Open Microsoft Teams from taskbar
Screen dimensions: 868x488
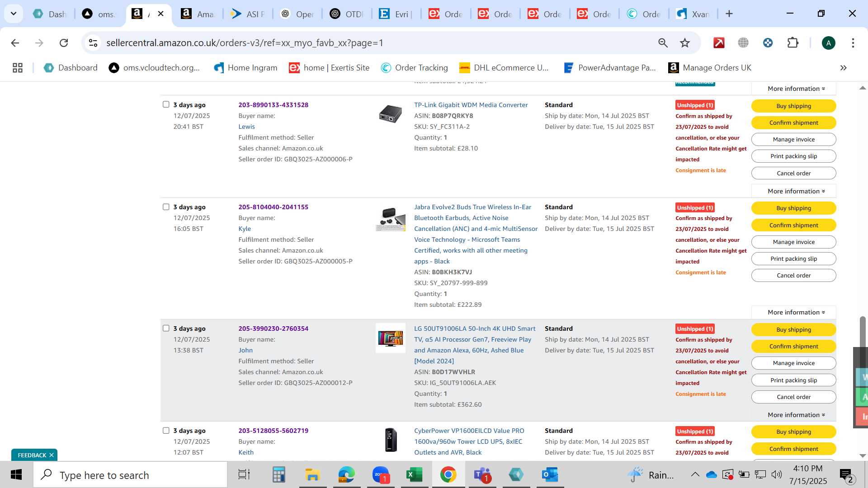(482, 475)
